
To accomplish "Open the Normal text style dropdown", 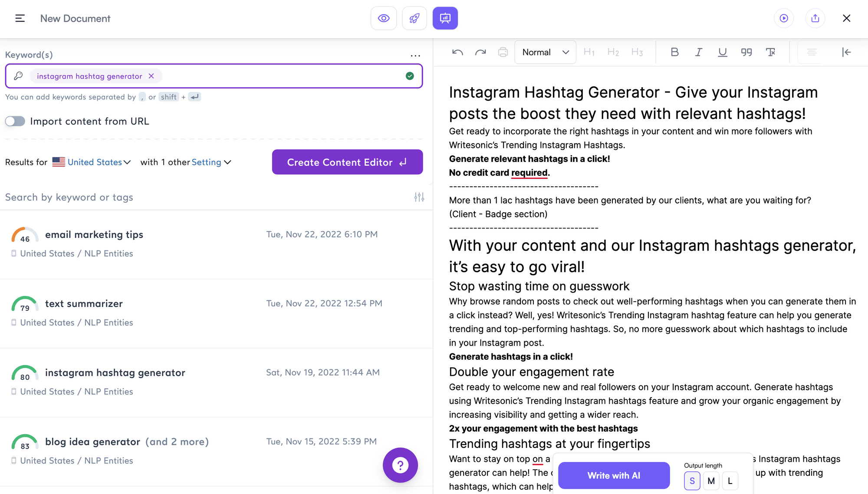I will click(545, 52).
